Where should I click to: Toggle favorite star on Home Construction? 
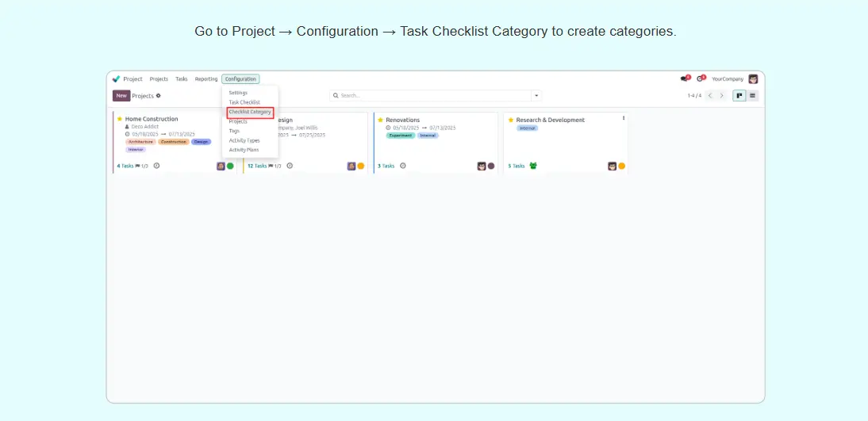pyautogui.click(x=120, y=119)
